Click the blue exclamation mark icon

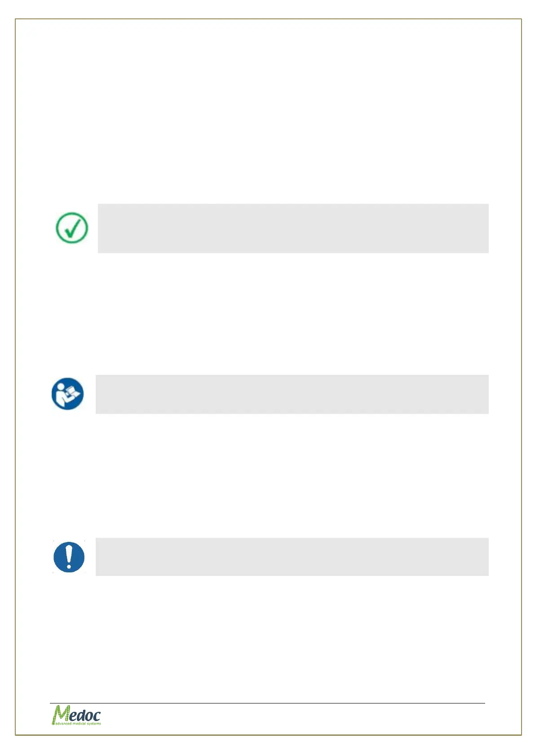[69, 557]
